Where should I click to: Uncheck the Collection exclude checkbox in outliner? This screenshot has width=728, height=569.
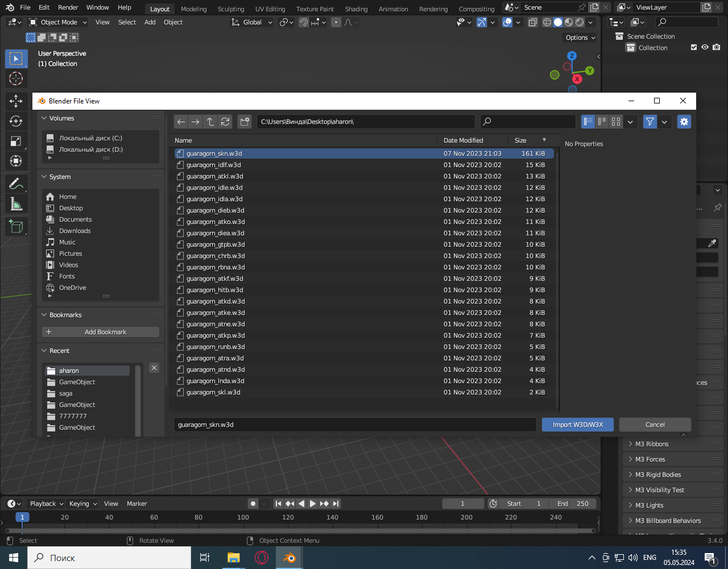pyautogui.click(x=694, y=48)
